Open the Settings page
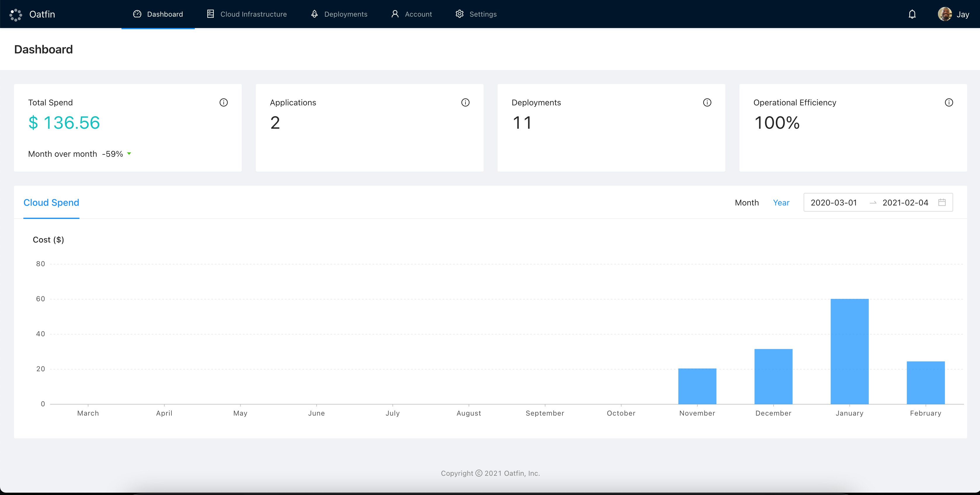980x495 pixels. pos(476,14)
